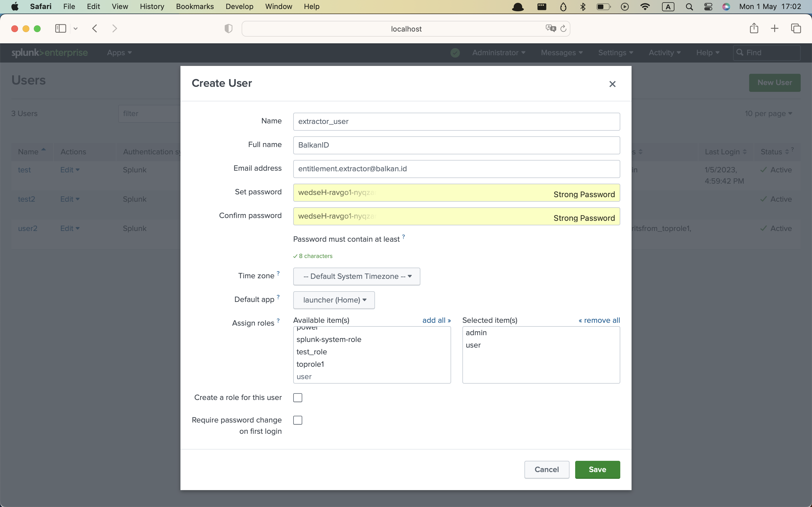Open the History menu in menu bar
Viewport: 812px width, 507px height.
tap(152, 6)
